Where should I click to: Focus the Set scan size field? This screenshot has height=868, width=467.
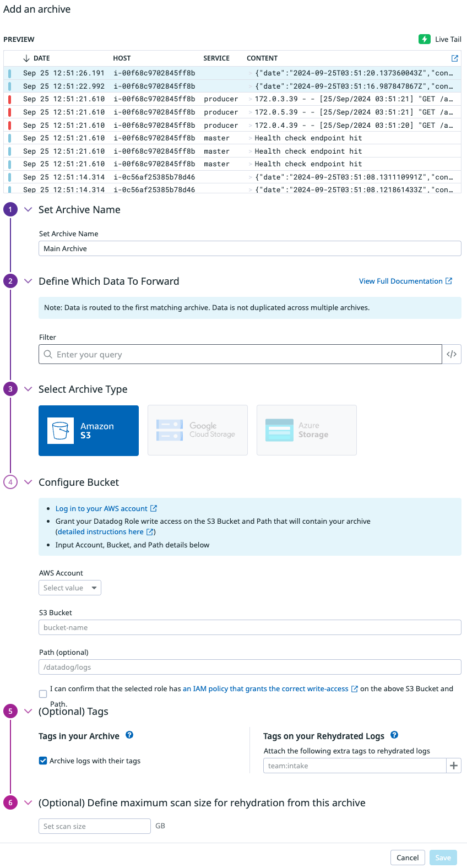click(x=94, y=826)
